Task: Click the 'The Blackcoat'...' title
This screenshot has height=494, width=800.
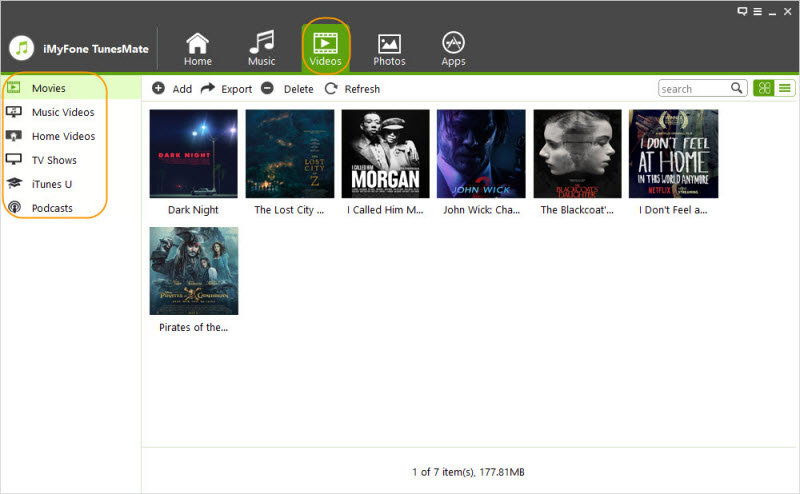Action: tap(577, 210)
